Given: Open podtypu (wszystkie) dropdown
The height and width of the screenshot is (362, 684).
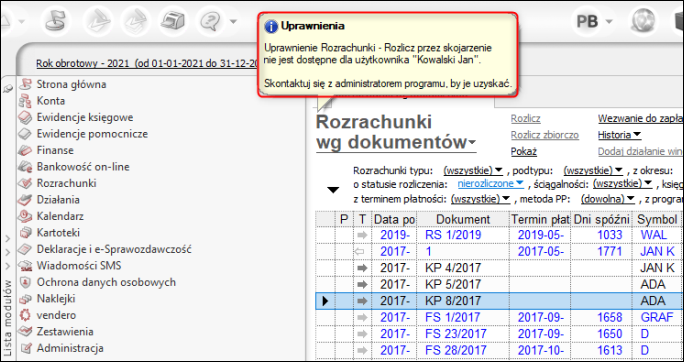Looking at the screenshot, I should tap(593, 170).
